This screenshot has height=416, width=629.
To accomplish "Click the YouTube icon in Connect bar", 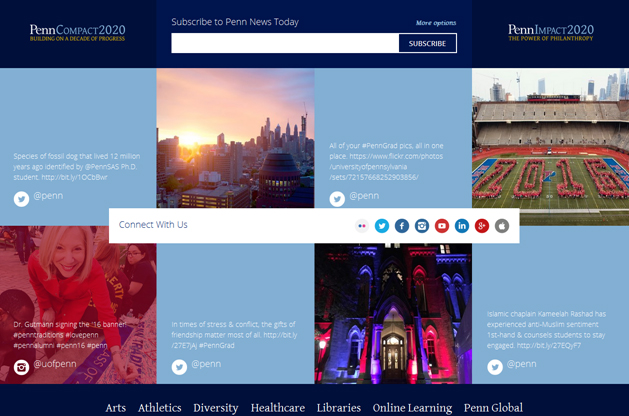I will [442, 226].
